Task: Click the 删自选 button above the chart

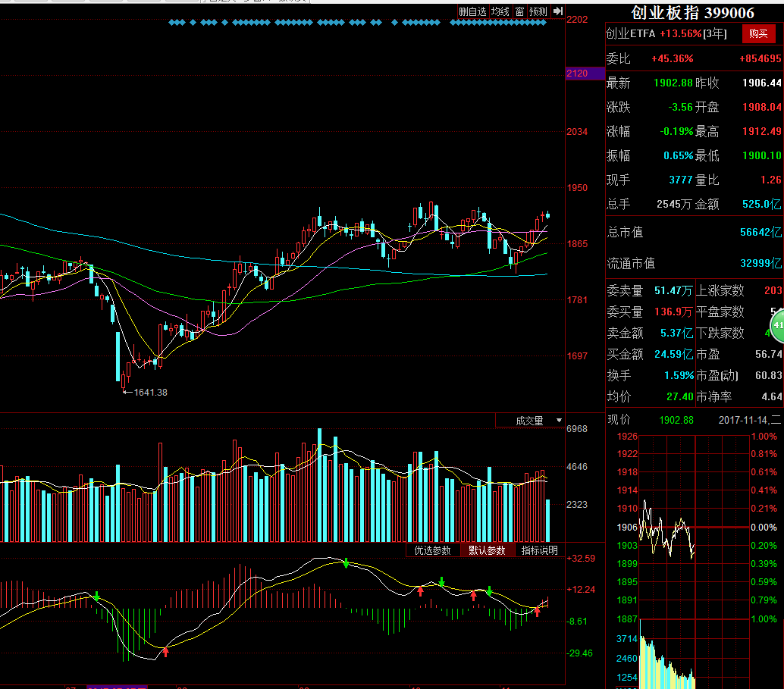Action: tap(472, 11)
